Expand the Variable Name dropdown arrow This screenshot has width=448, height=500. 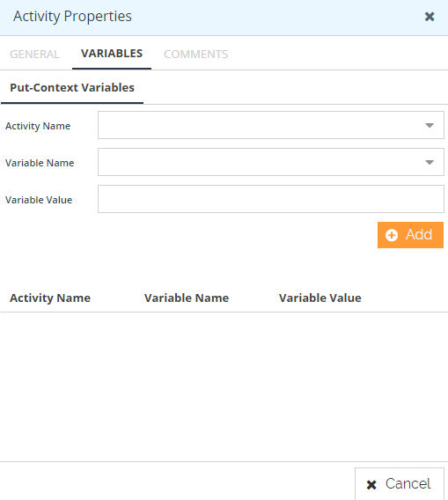[430, 162]
